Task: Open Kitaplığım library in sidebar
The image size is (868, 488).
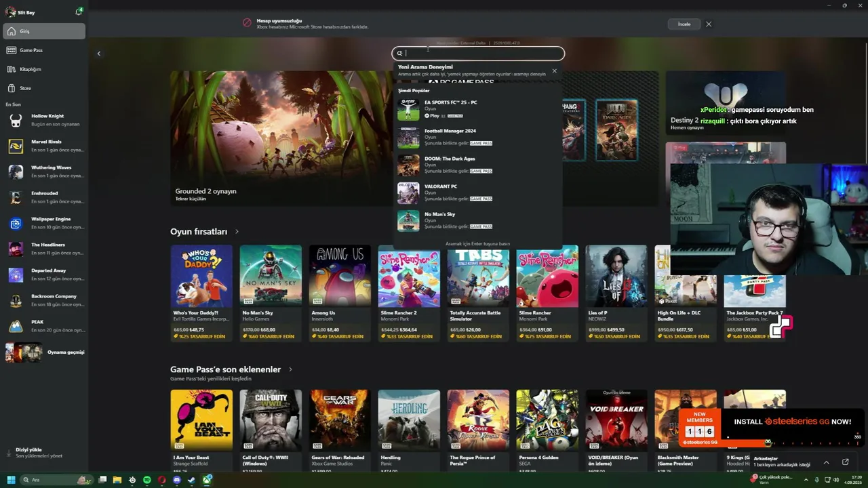Action: click(x=44, y=69)
